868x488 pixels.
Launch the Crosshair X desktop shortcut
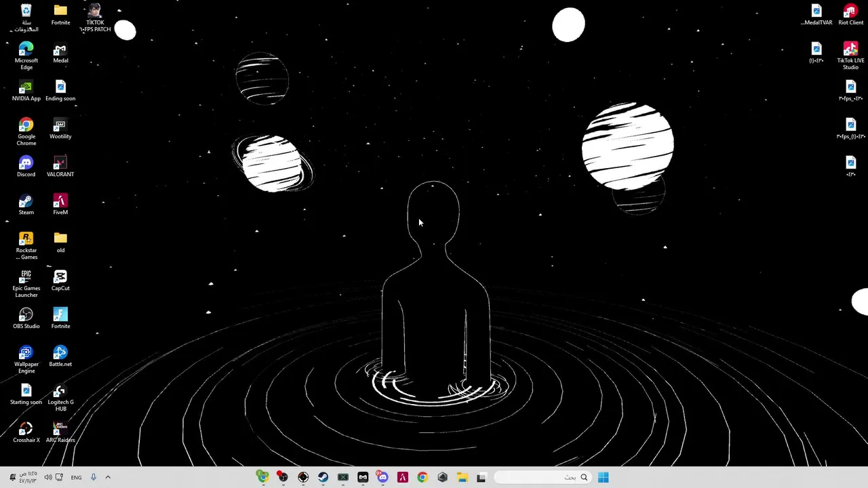click(x=26, y=432)
